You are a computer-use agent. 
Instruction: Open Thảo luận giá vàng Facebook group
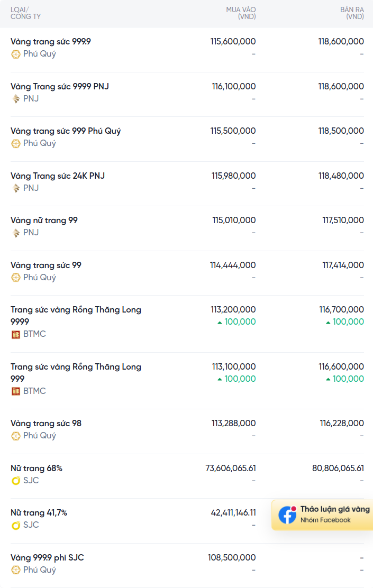click(x=322, y=515)
